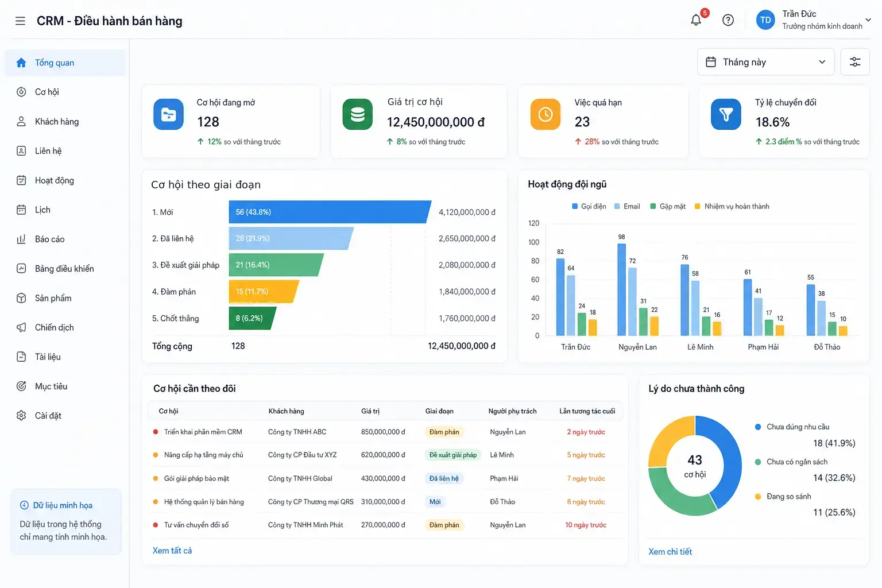Open Cài đặt menu item
The width and height of the screenshot is (882, 588).
pos(65,415)
